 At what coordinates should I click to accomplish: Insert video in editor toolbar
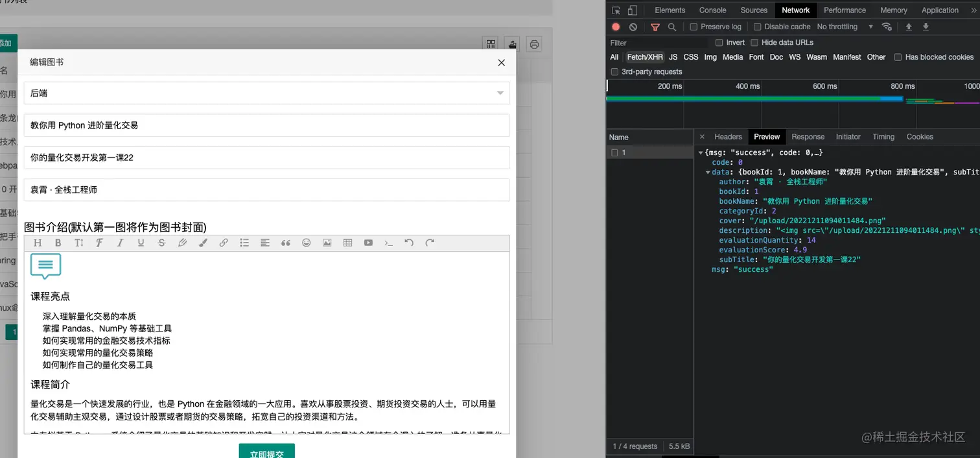368,243
